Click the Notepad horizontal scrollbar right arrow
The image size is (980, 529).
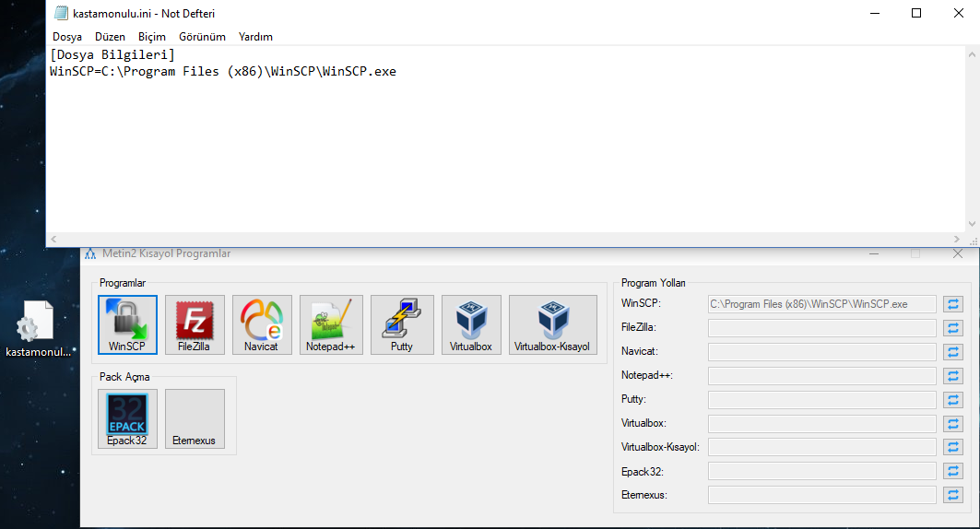(x=957, y=240)
